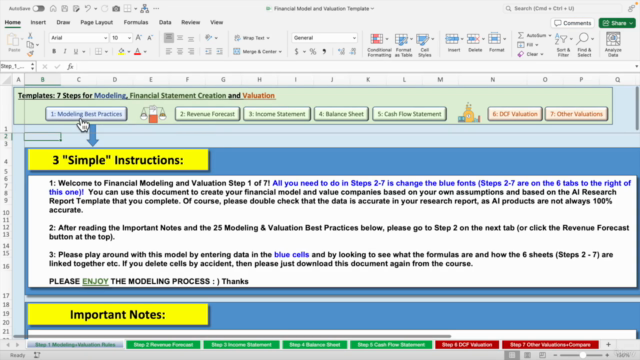Click the 2: Revenue Forecast button
This screenshot has height=360, width=640.
[x=207, y=114]
